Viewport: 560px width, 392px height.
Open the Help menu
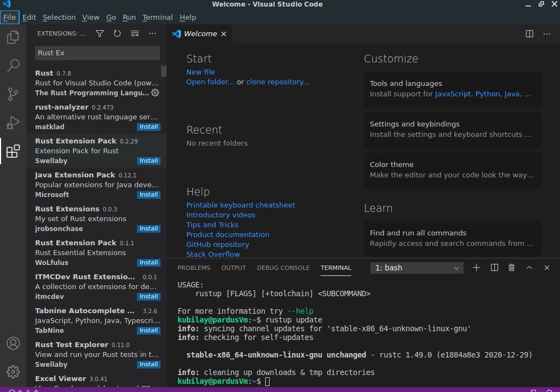pos(188,17)
